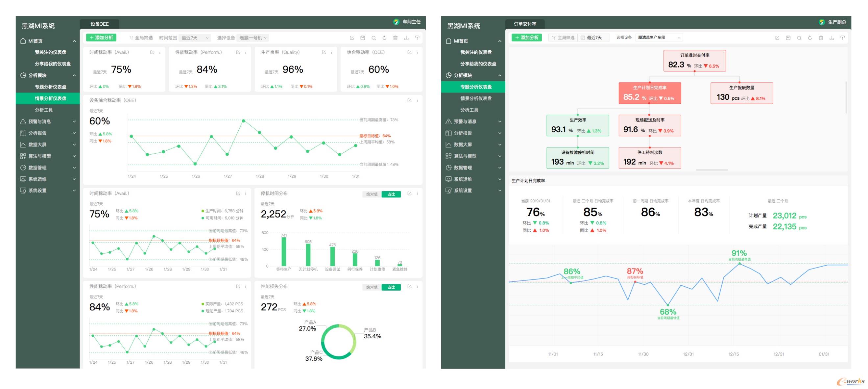Select 占比 in the 性能损失分布 card
Image resolution: width=868 pixels, height=389 pixels.
391,287
